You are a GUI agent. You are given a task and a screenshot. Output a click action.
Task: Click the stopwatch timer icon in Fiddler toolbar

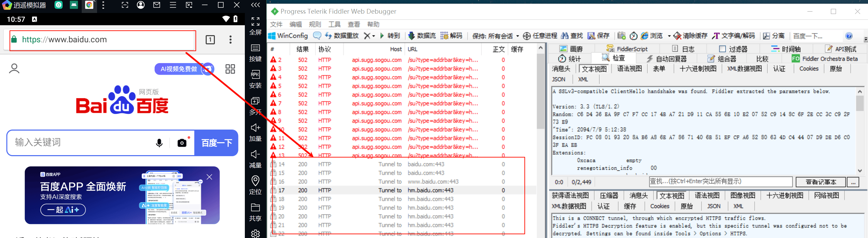click(633, 36)
